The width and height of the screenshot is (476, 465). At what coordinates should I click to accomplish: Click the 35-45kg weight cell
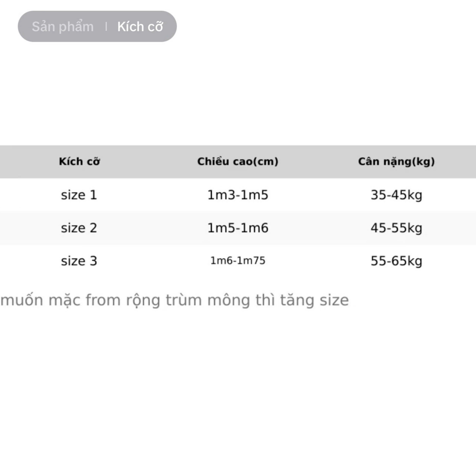click(x=396, y=195)
